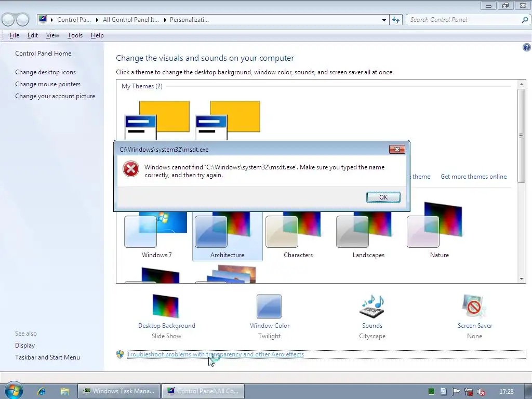Screen dimensions: 532x399
Task: Click the Action Center flag tray icon
Action: click(x=456, y=392)
